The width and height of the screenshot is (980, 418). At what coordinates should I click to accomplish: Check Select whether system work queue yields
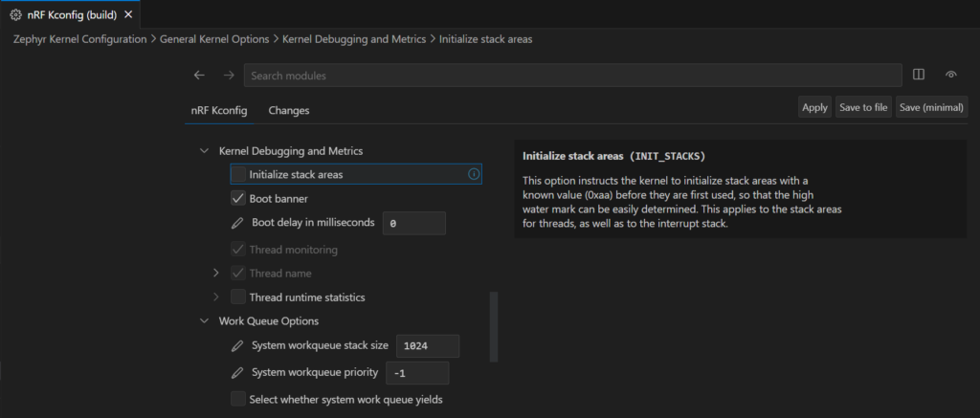coord(239,399)
